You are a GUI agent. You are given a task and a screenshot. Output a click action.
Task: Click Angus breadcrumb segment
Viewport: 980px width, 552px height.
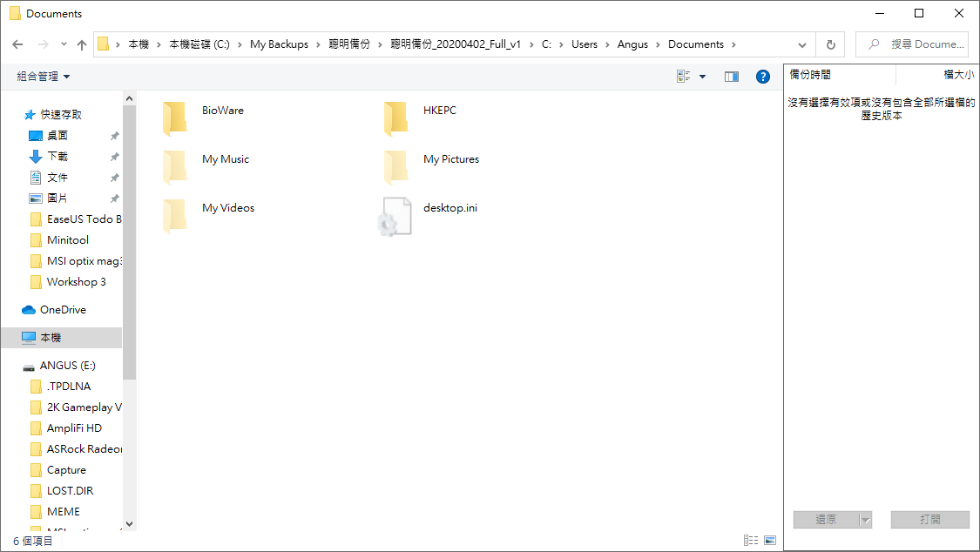[x=632, y=44]
